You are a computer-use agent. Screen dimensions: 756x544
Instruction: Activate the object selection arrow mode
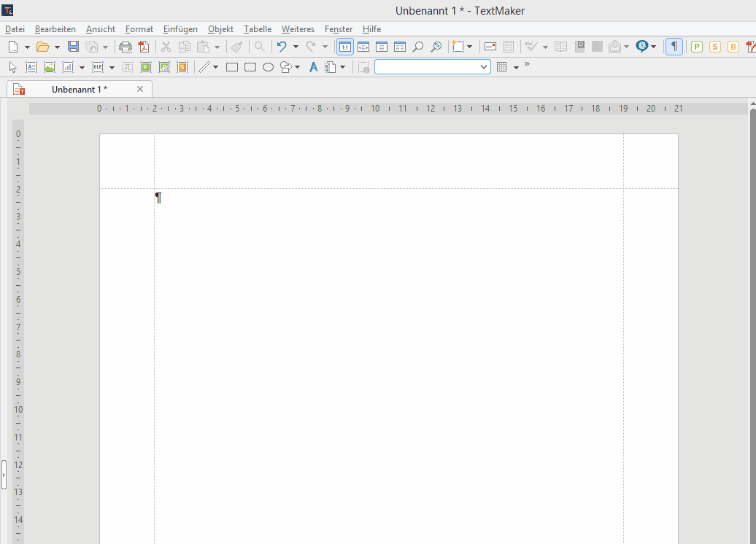12,67
